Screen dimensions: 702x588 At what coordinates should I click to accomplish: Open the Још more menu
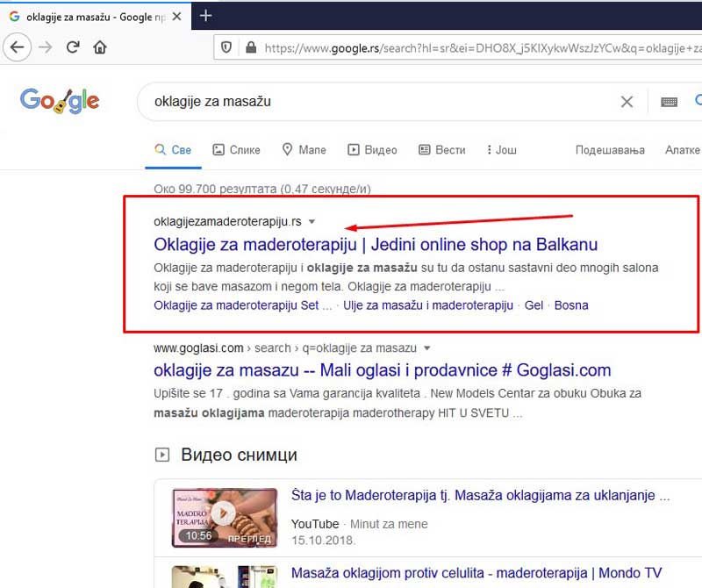click(501, 149)
